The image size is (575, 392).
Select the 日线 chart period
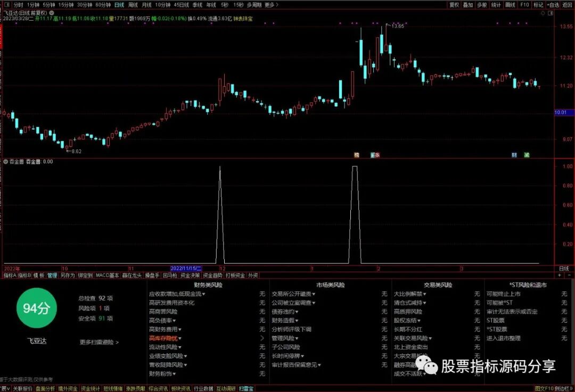[119, 5]
